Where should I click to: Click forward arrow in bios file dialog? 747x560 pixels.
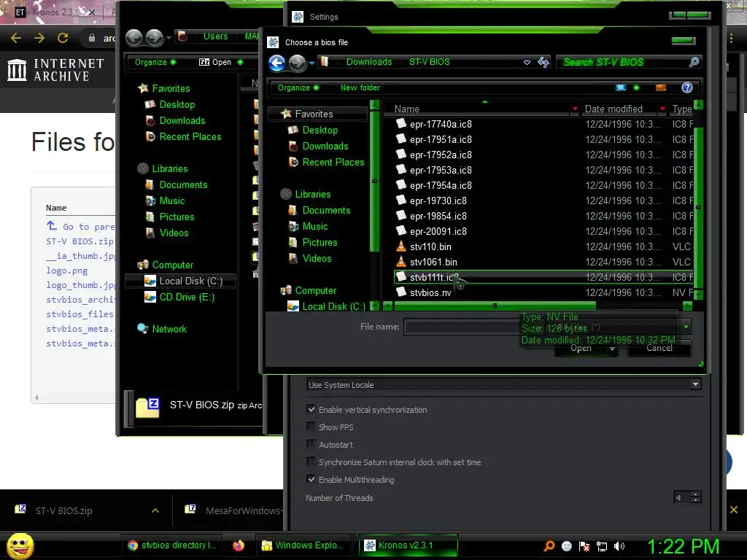(298, 63)
